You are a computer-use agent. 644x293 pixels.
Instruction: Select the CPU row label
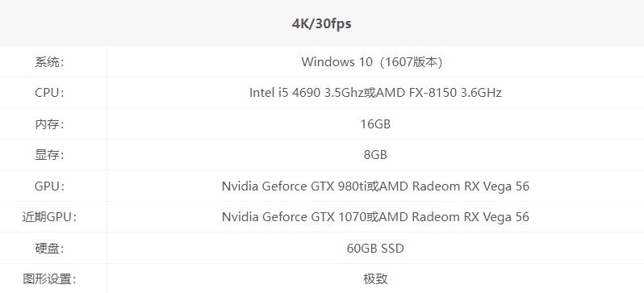(49, 93)
